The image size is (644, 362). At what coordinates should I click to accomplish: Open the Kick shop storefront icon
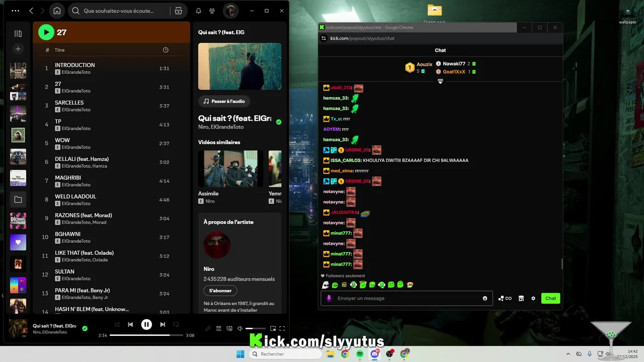pyautogui.click(x=521, y=298)
